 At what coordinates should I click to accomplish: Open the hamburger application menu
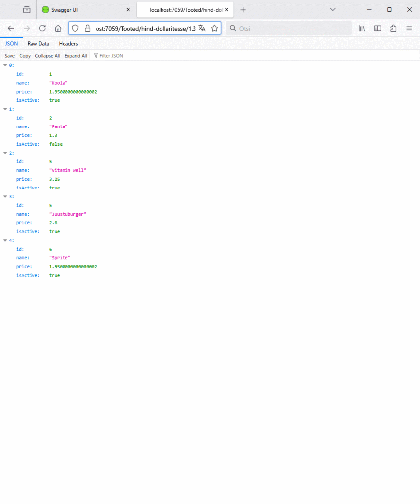pyautogui.click(x=409, y=28)
